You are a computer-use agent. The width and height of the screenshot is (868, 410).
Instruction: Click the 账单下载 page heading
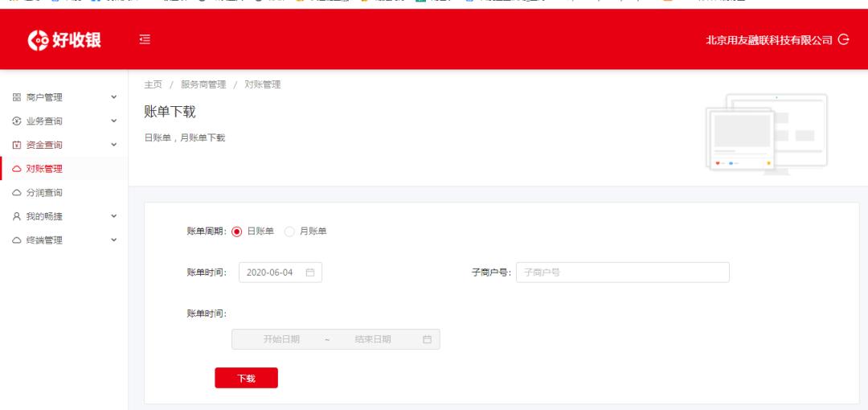[x=170, y=112]
